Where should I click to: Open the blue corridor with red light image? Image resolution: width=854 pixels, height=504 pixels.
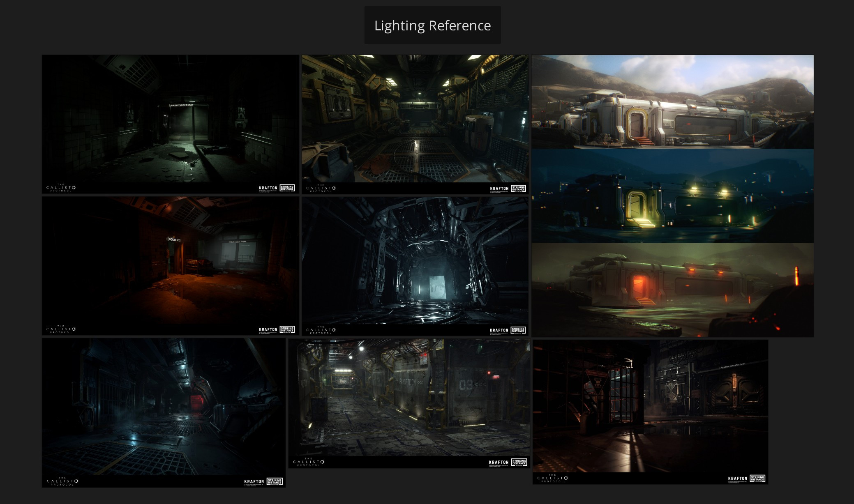pos(164,413)
